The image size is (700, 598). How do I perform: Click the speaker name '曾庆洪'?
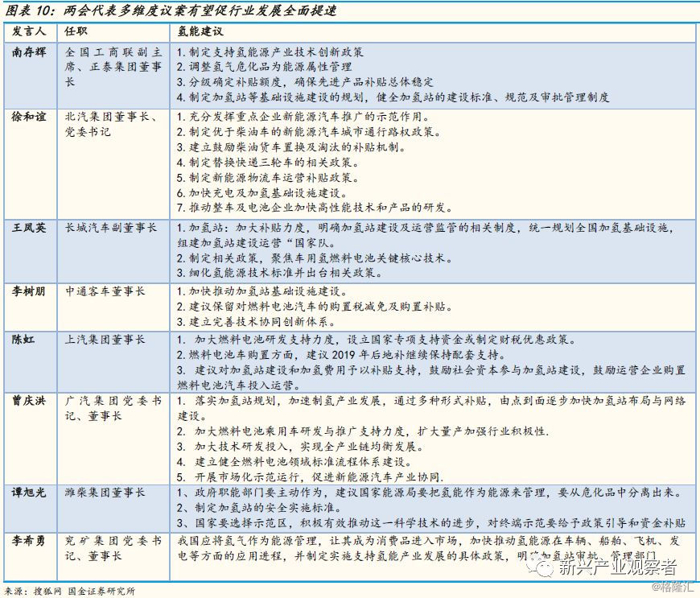tap(29, 401)
